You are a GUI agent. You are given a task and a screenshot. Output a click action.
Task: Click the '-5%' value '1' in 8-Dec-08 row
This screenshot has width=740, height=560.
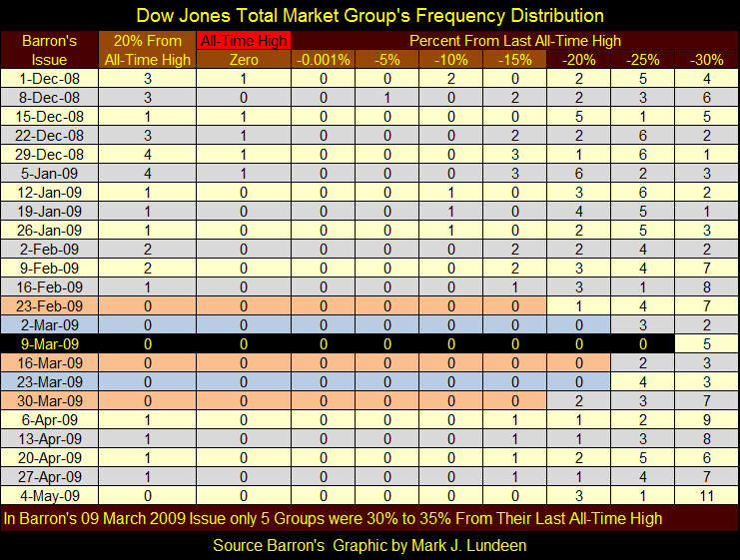[x=387, y=98]
